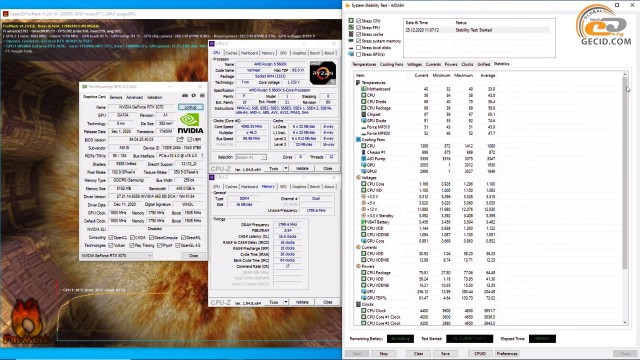Click Close button in GPU-Z window

click(193, 256)
